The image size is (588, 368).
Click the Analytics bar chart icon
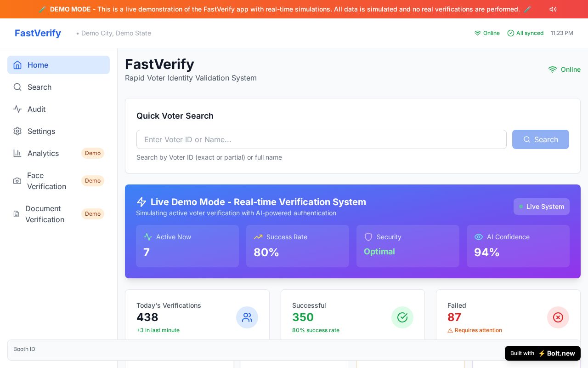pos(17,153)
